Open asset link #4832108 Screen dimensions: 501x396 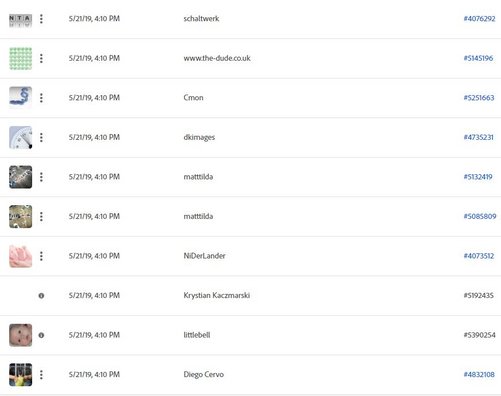coord(479,375)
